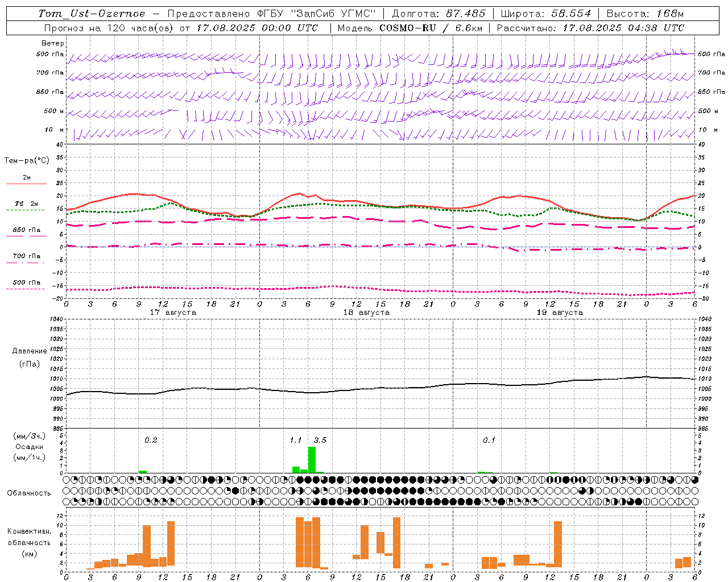The height and width of the screenshot is (582, 728).
Task: Click the tallest green precipitation bar
Action: click(312, 460)
